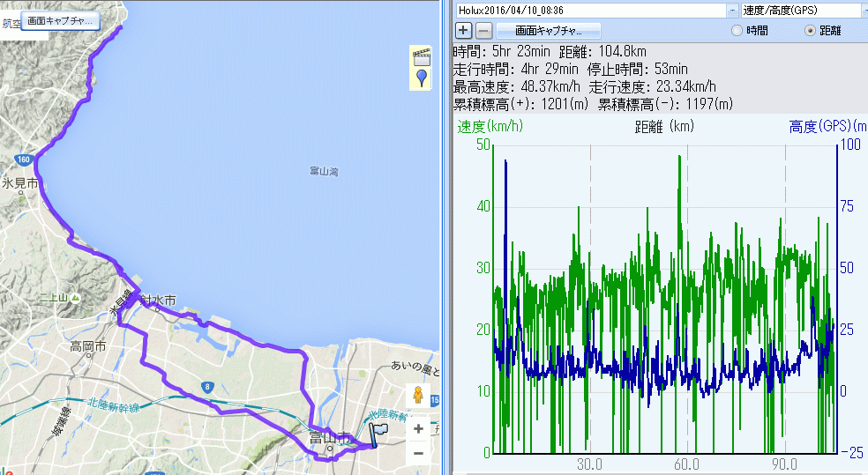Image resolution: width=868 pixels, height=475 pixels.
Task: Open the Holux2016/04/10_08:36 track dropdown
Action: pyautogui.click(x=732, y=10)
